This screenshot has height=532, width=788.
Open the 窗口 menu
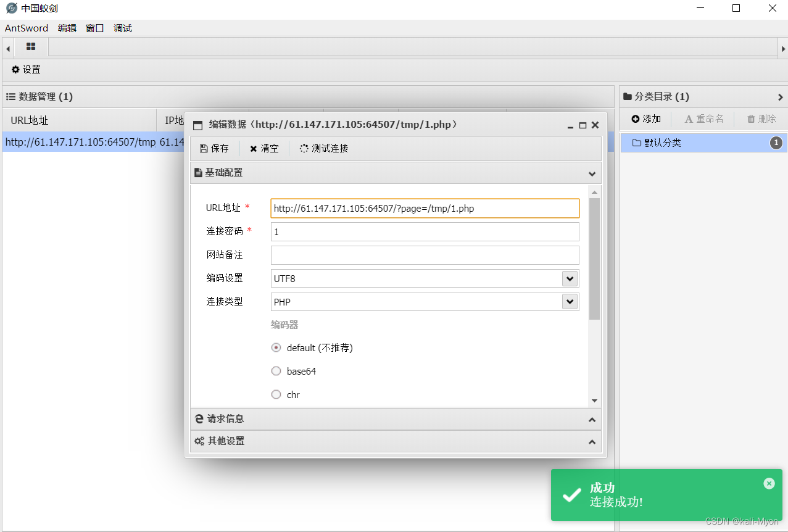(95, 28)
